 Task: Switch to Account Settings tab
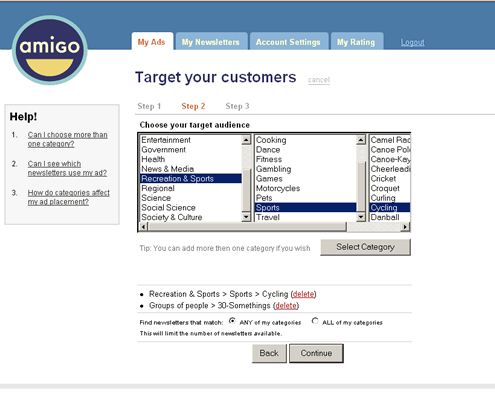[x=288, y=41]
